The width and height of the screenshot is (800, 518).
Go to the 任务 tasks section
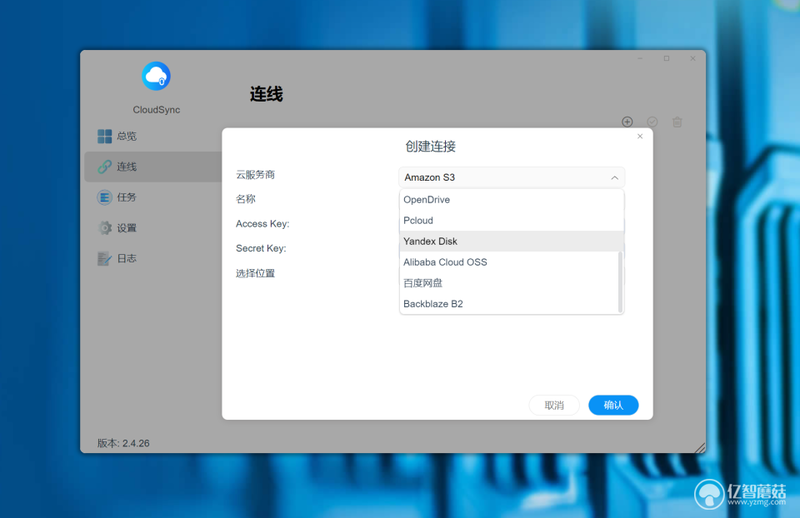[x=153, y=198]
